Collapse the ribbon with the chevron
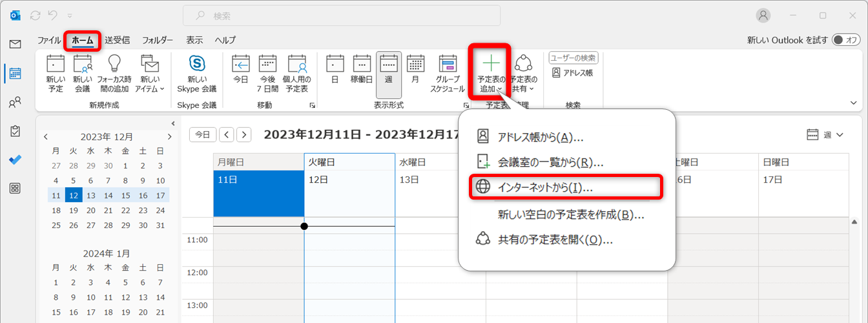Image resolution: width=868 pixels, height=323 pixels. point(854,103)
